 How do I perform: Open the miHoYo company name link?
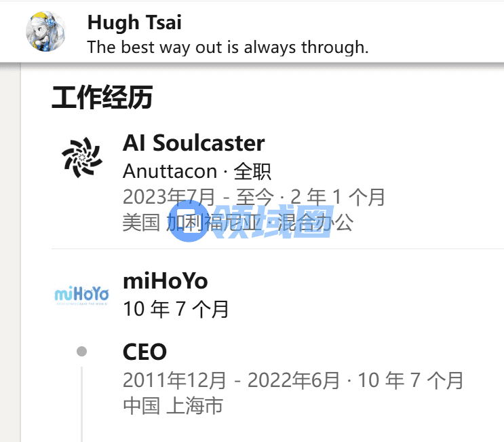click(166, 281)
